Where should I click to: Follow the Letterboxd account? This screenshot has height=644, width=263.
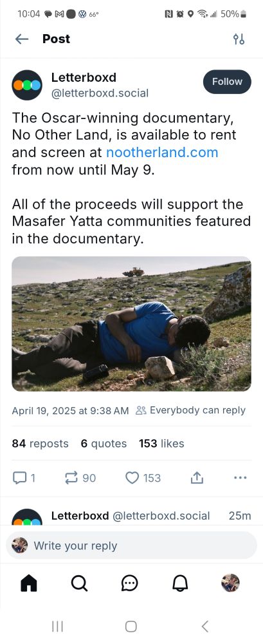pyautogui.click(x=227, y=82)
